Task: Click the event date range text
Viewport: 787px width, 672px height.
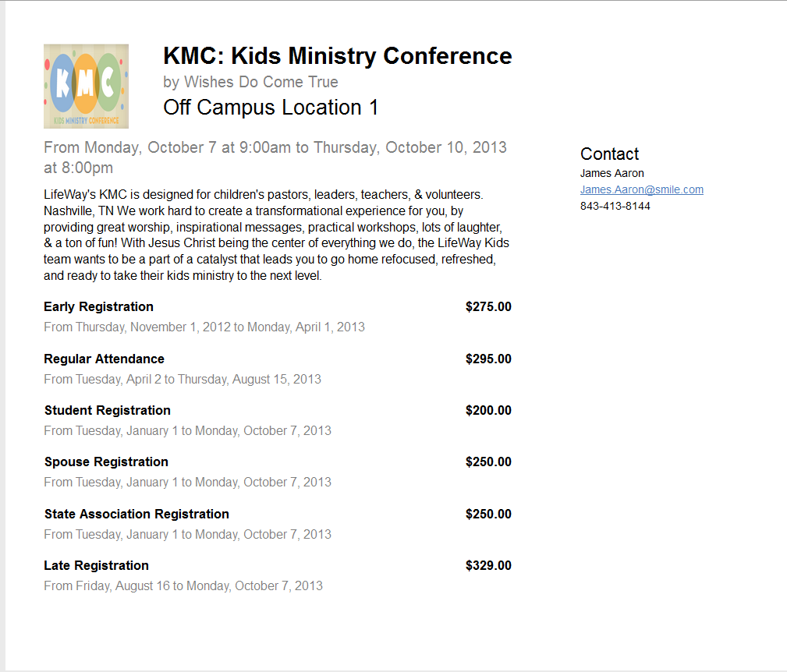Action: click(275, 157)
